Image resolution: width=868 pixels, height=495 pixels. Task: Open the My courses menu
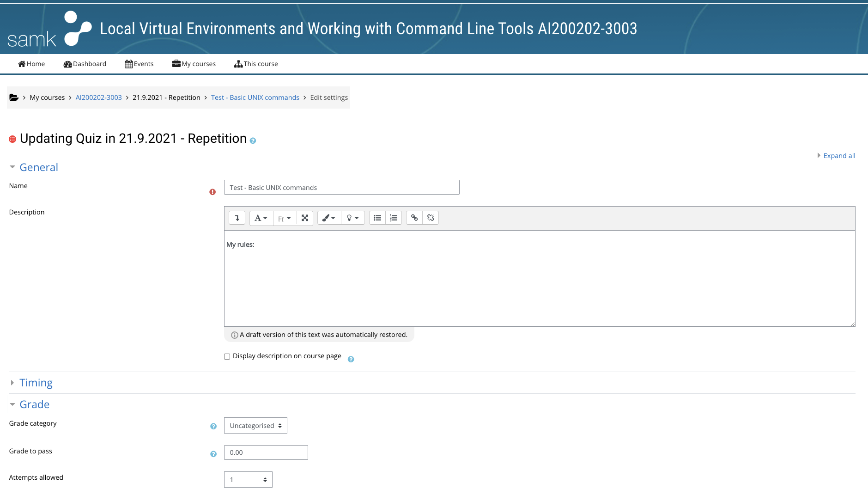point(194,64)
